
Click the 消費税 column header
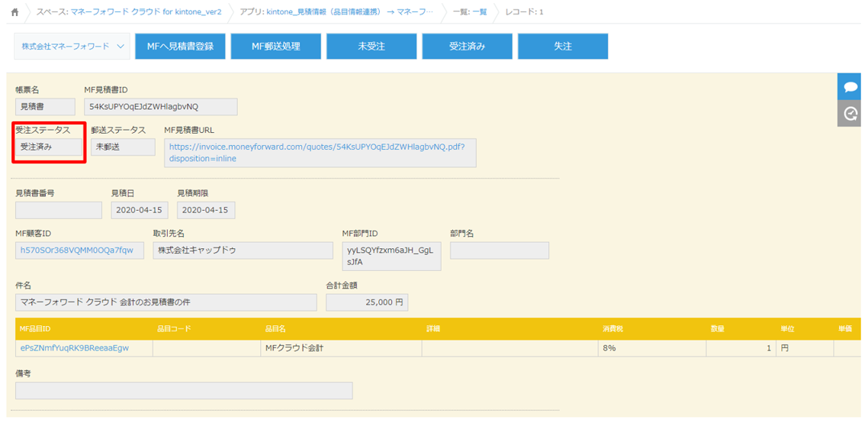(x=652, y=329)
